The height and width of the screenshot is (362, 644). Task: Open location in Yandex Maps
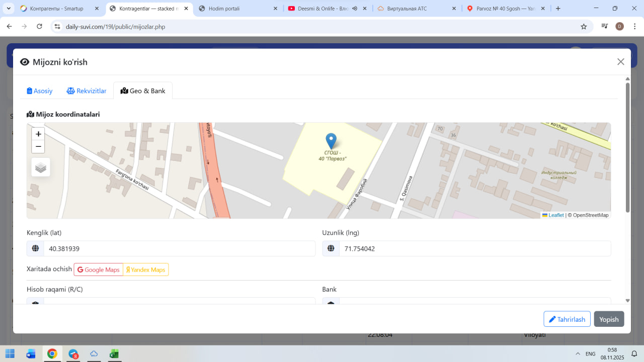146,270
